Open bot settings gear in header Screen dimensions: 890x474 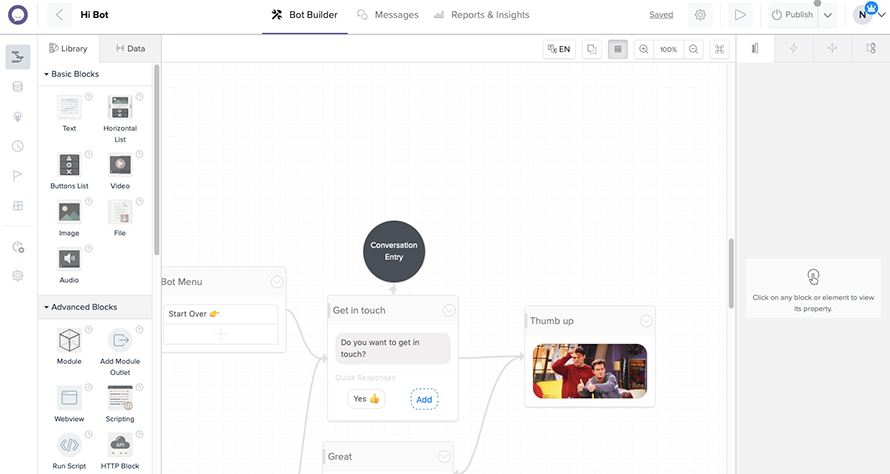(x=700, y=15)
